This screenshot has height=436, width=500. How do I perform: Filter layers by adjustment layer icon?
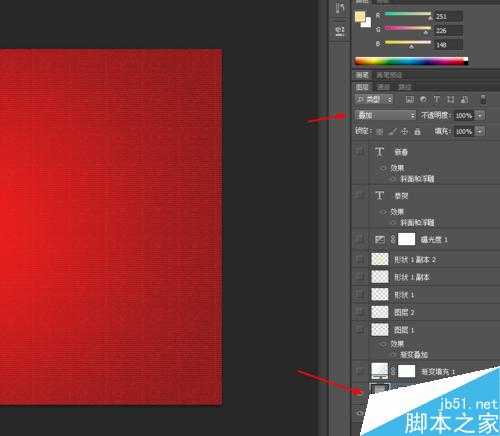(x=423, y=100)
